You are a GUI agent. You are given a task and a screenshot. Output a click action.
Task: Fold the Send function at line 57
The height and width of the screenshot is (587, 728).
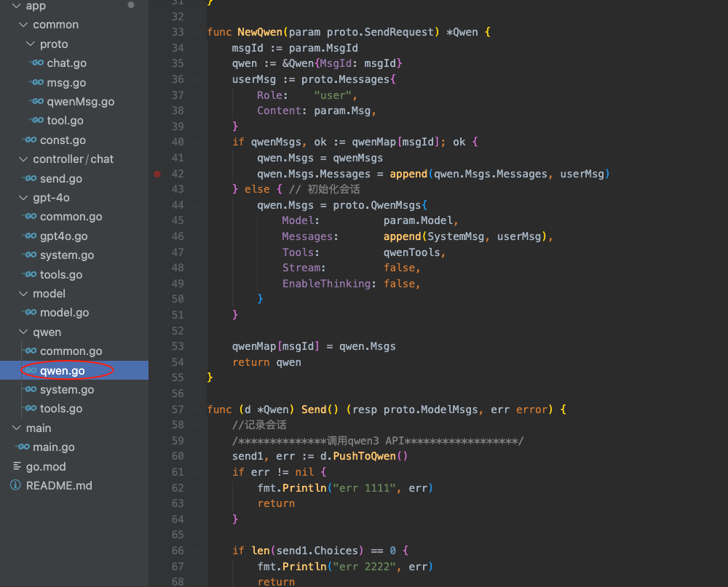198,410
